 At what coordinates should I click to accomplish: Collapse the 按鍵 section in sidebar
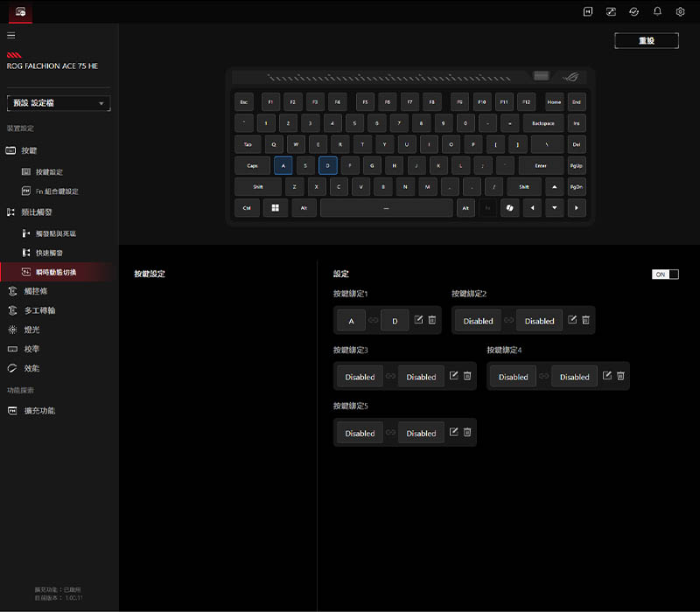coord(29,150)
